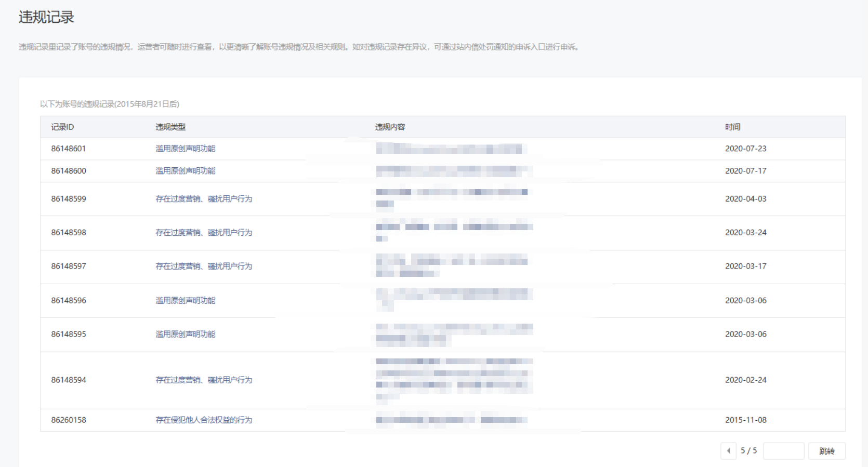Image resolution: width=868 pixels, height=467 pixels.
Task: Open violation type link for record 86148601
Action: coord(185,149)
